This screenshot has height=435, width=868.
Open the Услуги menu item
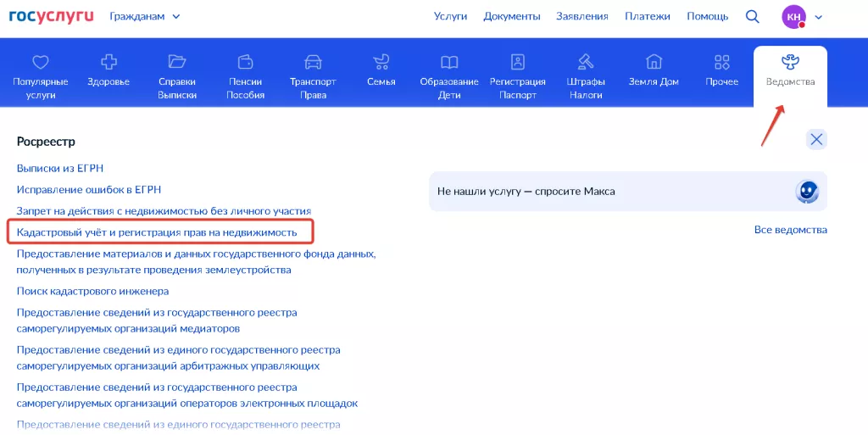tap(450, 17)
